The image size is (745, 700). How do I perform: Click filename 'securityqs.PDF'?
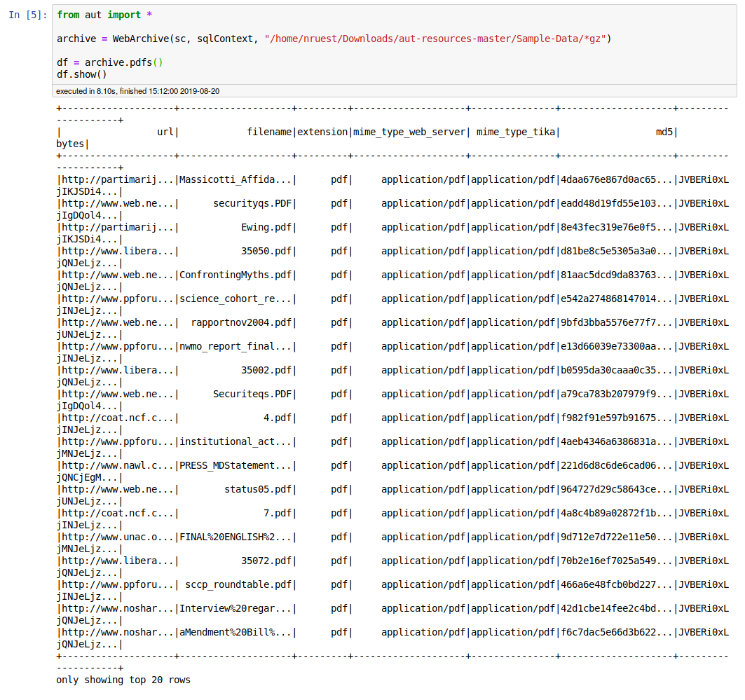pos(252,203)
